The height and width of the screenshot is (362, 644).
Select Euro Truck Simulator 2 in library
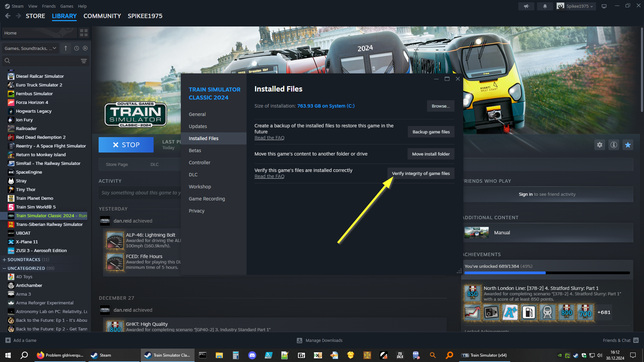coord(39,85)
